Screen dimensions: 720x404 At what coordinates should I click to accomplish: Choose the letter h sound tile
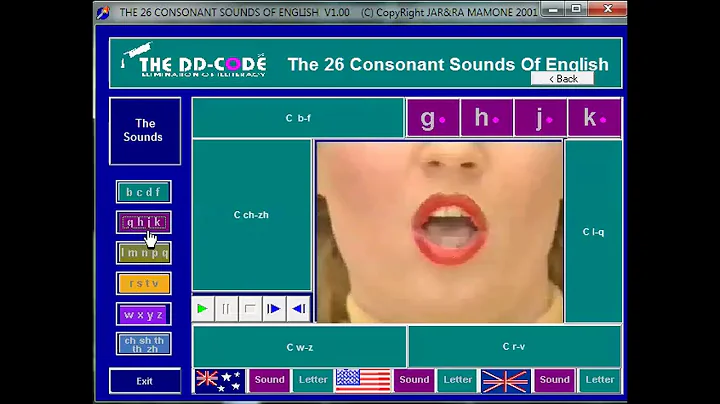pyautogui.click(x=487, y=118)
